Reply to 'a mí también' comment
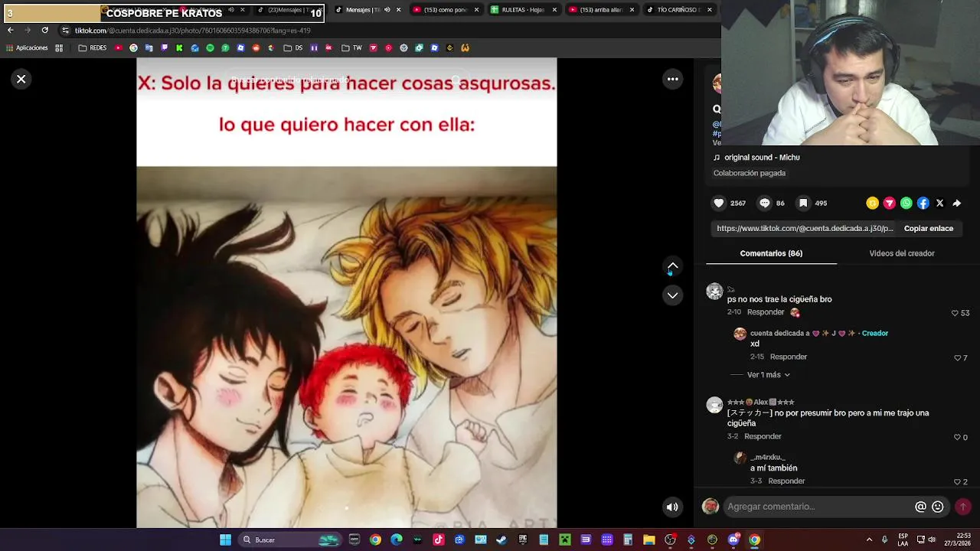980x551 pixels. pos(786,481)
